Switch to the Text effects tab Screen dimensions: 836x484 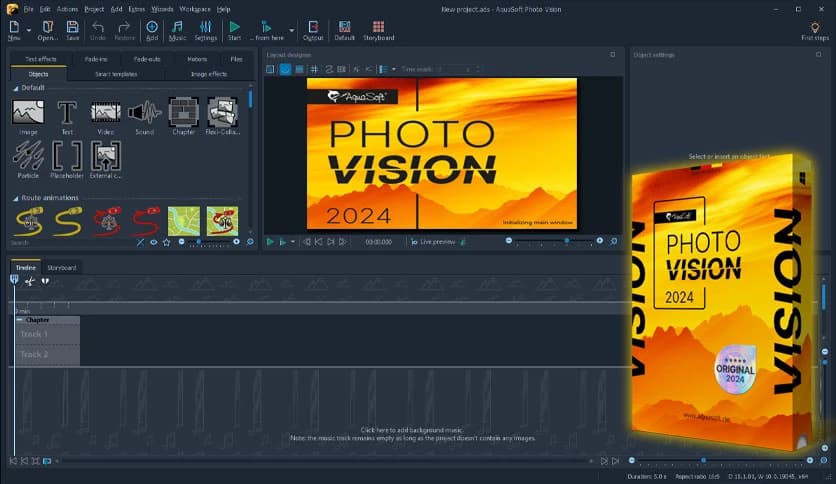coord(41,59)
